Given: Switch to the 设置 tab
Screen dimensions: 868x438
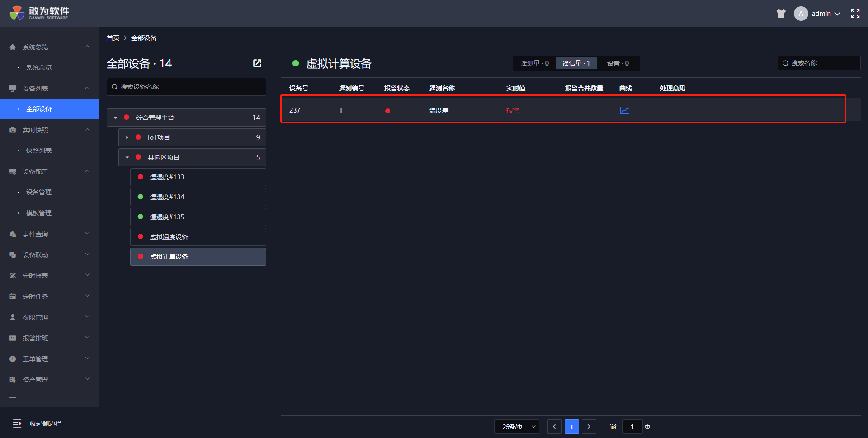Looking at the screenshot, I should pyautogui.click(x=618, y=63).
